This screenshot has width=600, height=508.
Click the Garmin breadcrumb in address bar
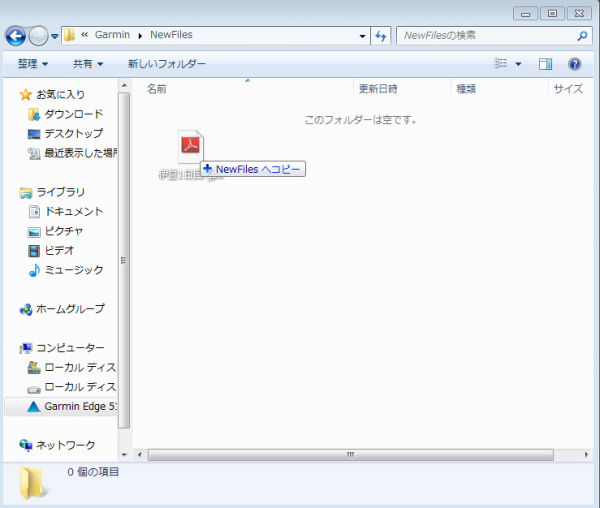coord(113,36)
